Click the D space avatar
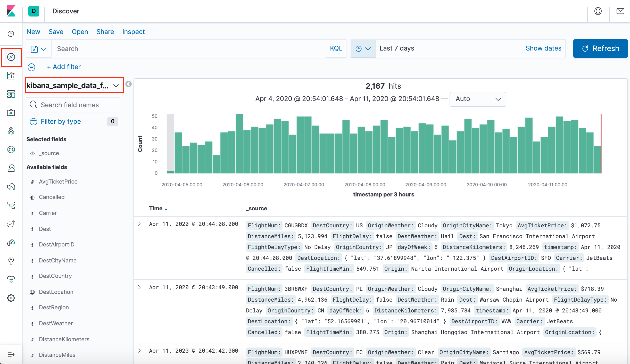630x364 pixels. tap(34, 11)
